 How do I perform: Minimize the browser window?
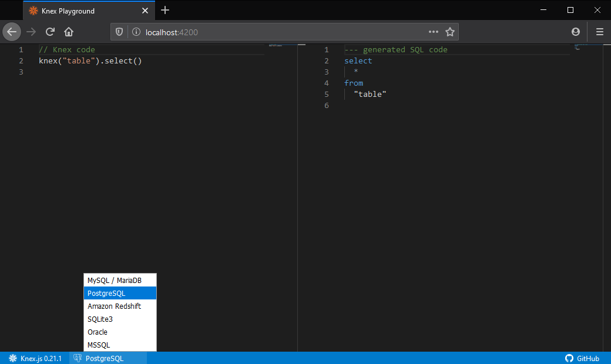coord(543,10)
